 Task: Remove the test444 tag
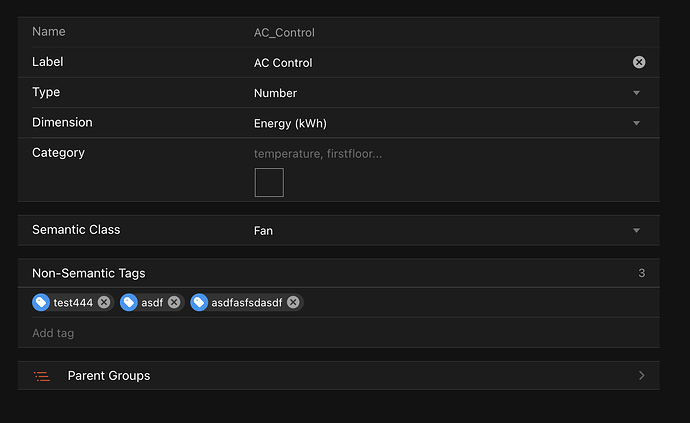point(104,302)
